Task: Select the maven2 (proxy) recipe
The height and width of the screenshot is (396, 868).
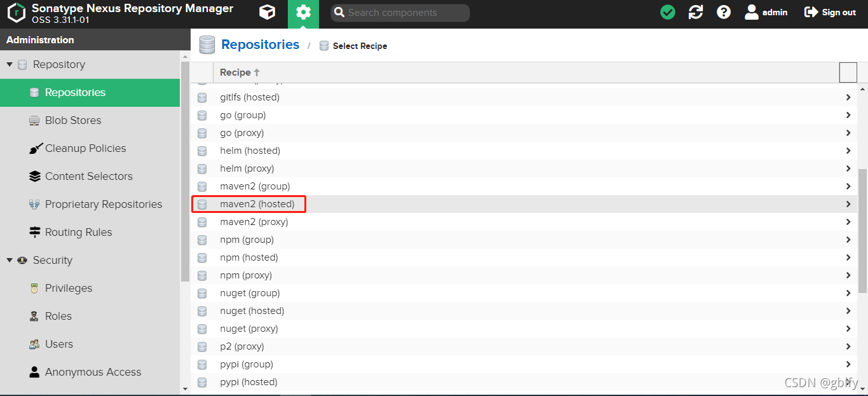Action: 524,222
